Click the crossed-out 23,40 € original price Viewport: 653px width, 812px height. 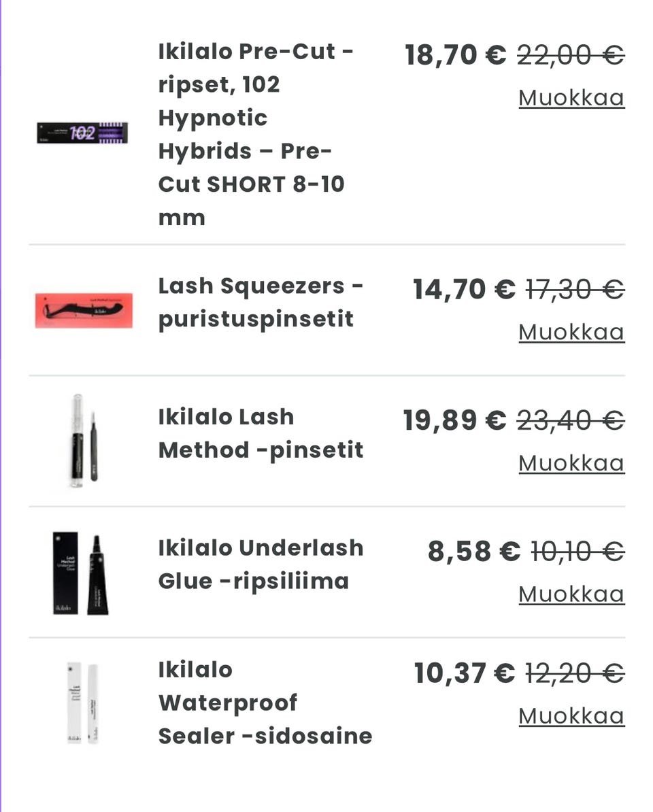(x=570, y=420)
